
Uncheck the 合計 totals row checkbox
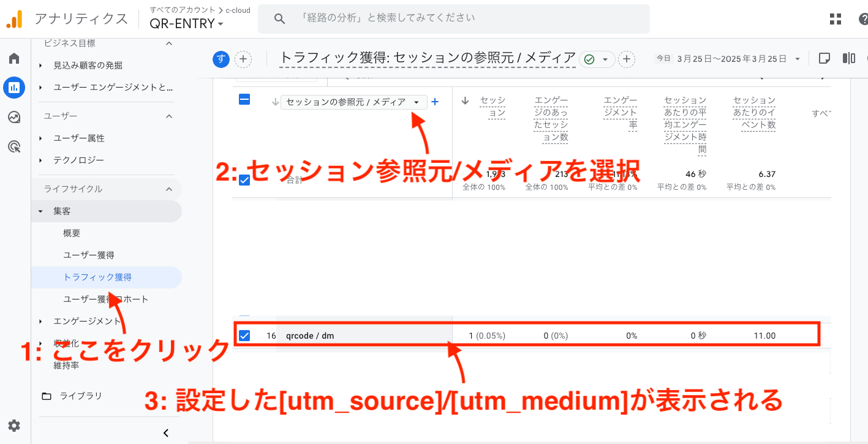[x=244, y=180]
